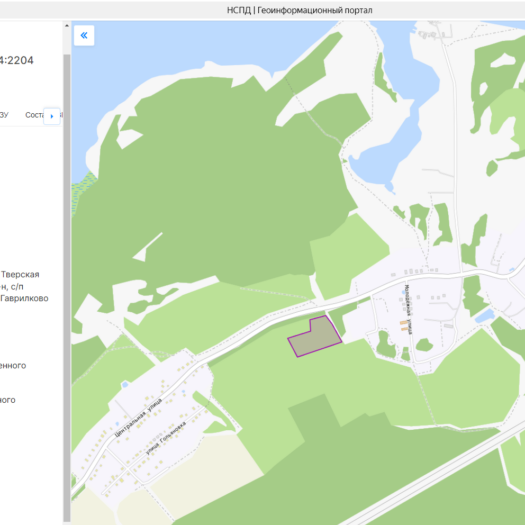This screenshot has width=525, height=525.
Task: Open the 'Соста...' tab
Action: point(34,115)
